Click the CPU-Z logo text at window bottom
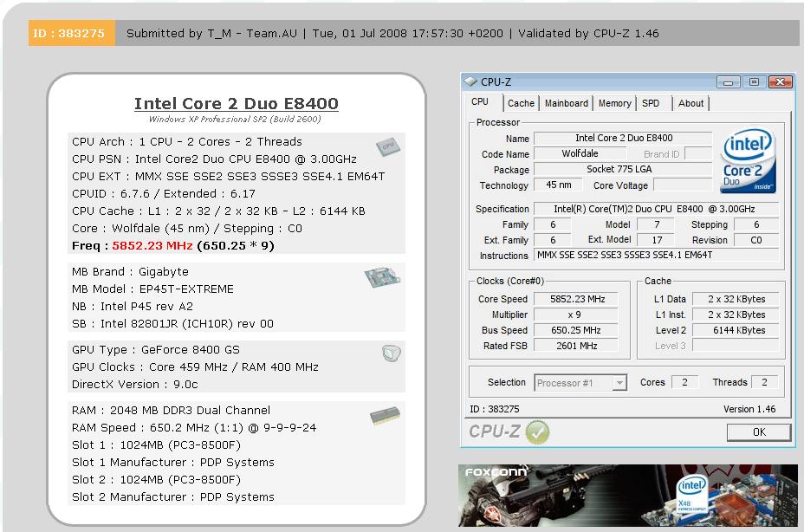 click(x=495, y=432)
